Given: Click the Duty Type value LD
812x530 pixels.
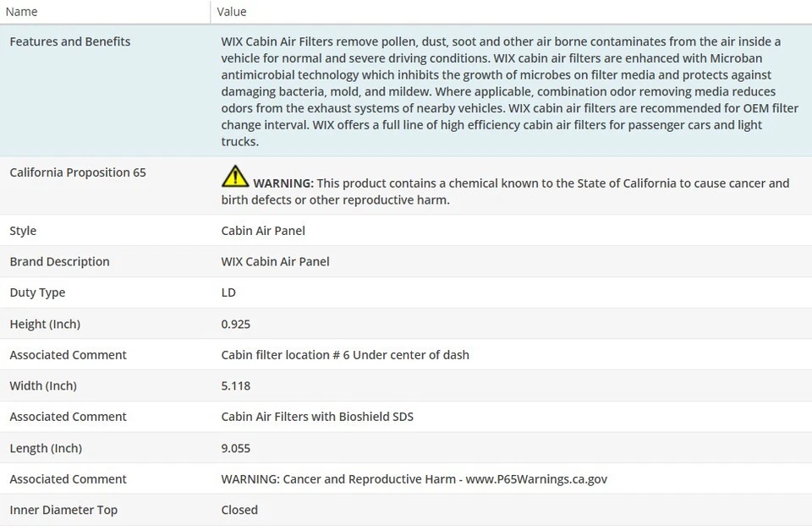Looking at the screenshot, I should [228, 292].
